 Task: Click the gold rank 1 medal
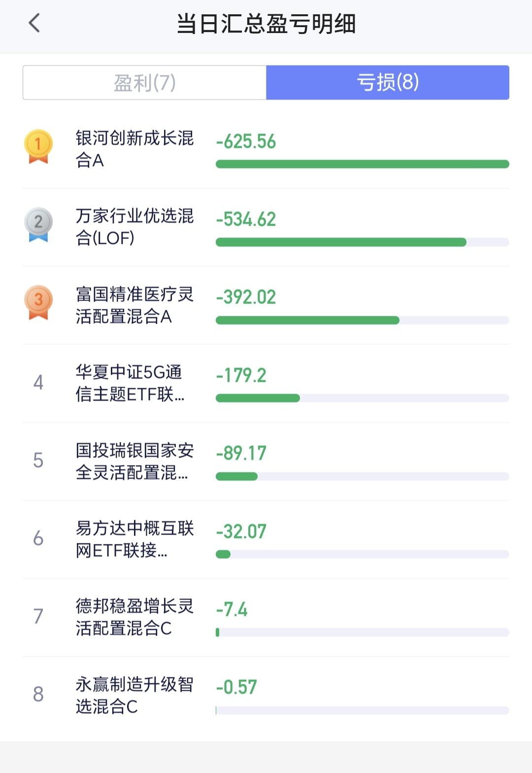pyautogui.click(x=38, y=146)
